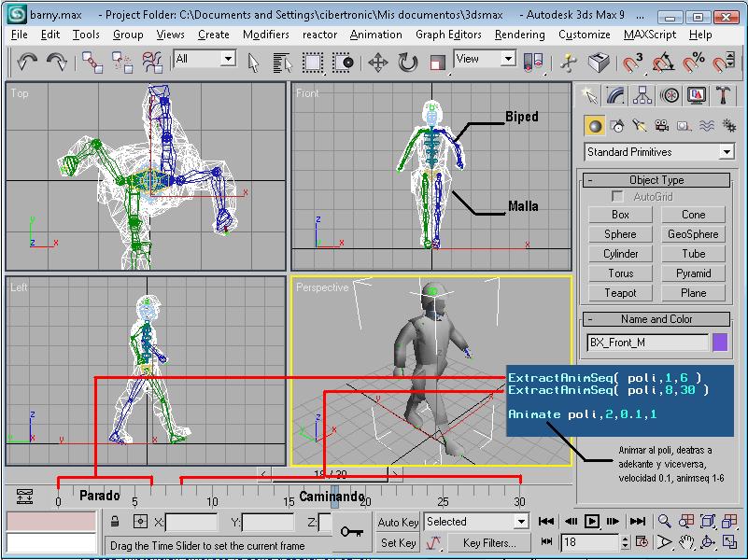Toggle the Keyboard Shortcut Override icon

(599, 63)
